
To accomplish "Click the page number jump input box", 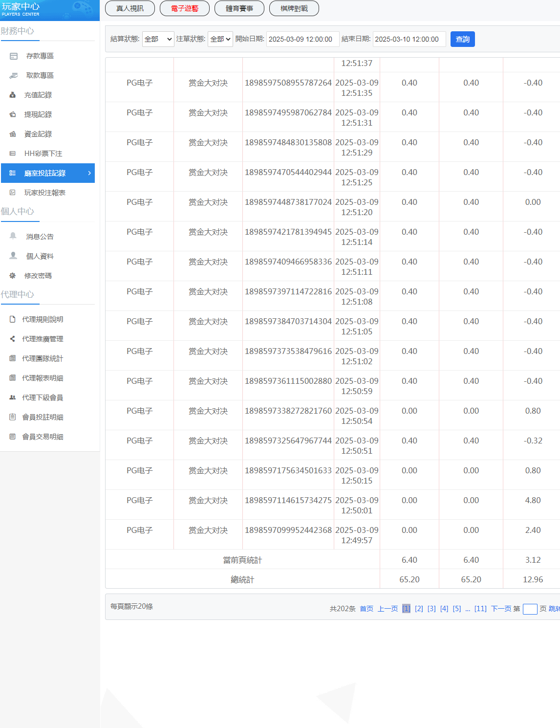I will point(530,609).
